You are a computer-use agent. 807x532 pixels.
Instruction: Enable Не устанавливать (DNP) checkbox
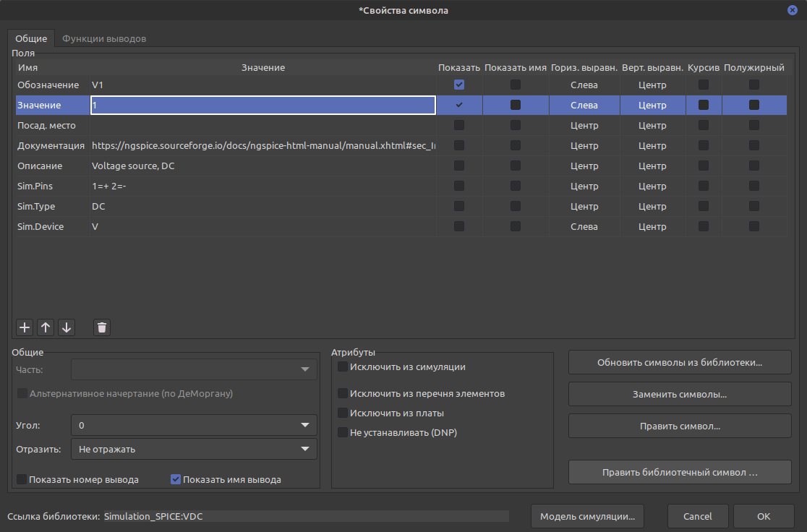343,433
